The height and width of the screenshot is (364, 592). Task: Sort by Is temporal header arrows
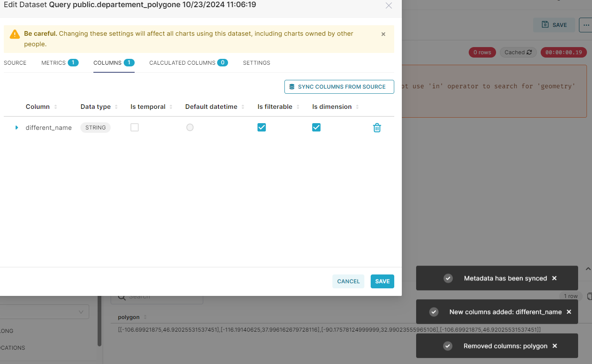(171, 107)
